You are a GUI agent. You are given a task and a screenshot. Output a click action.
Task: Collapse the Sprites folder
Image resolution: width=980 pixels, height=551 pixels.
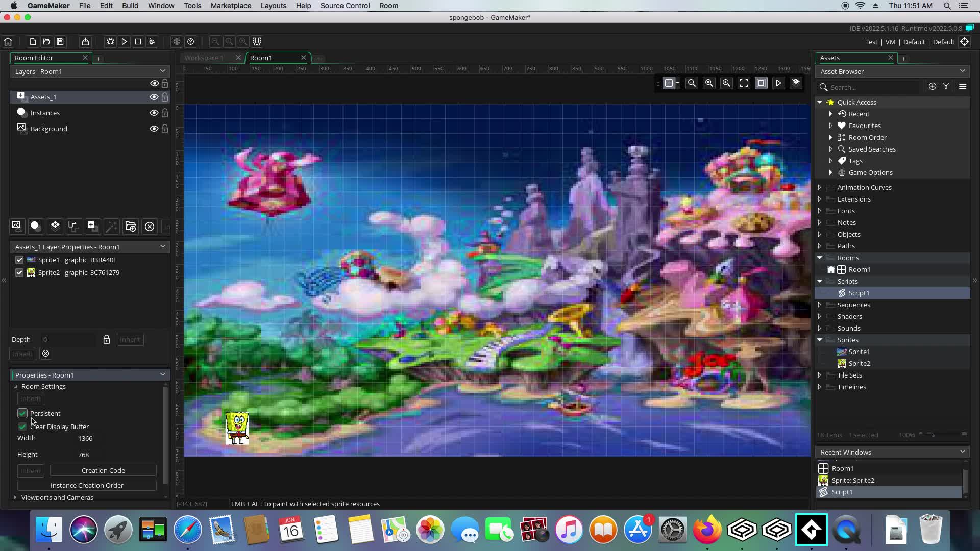820,340
